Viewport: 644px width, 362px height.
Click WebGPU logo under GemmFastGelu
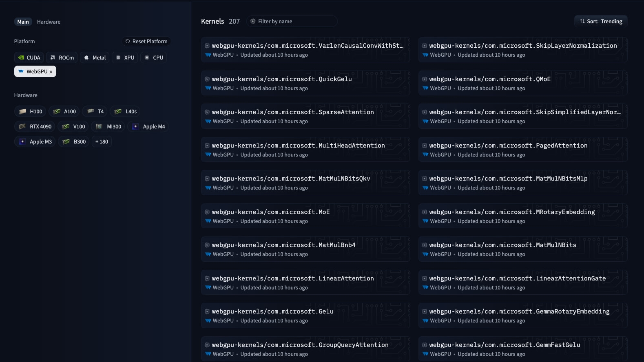(x=425, y=354)
